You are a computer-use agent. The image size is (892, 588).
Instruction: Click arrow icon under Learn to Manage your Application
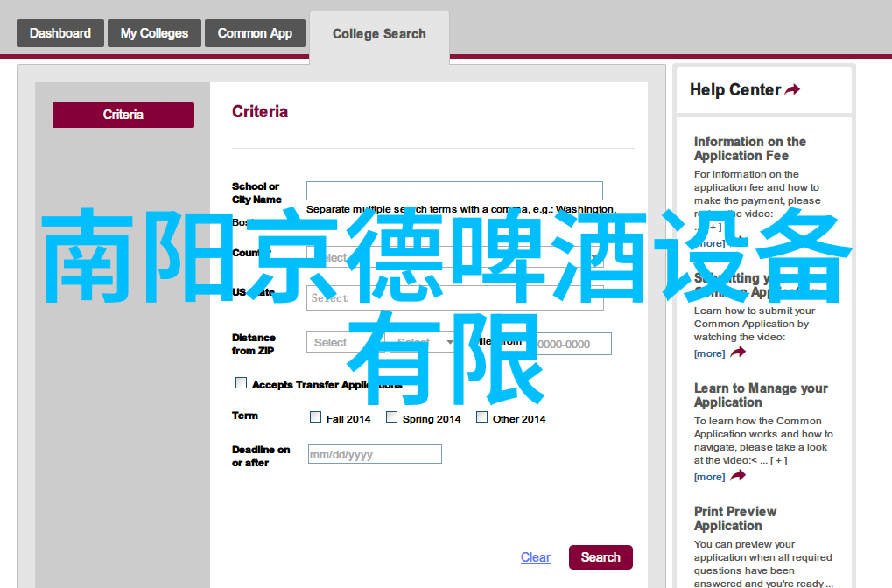[x=738, y=476]
